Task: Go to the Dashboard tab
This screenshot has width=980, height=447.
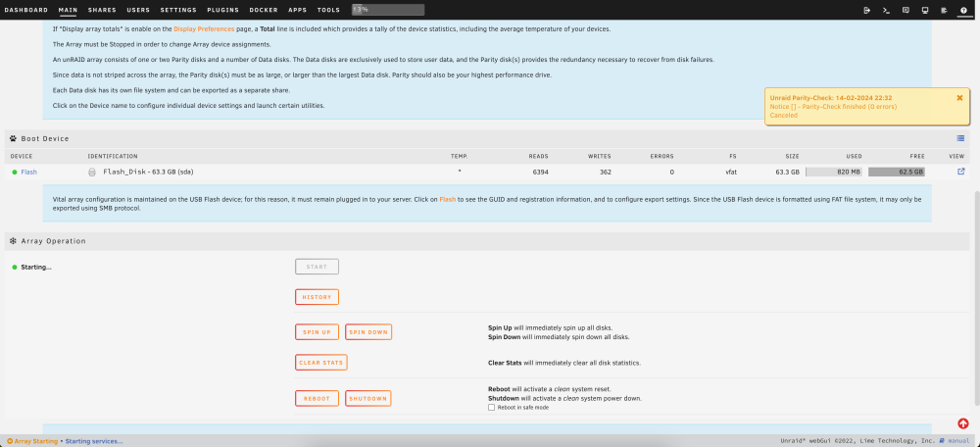Action: coord(26,10)
